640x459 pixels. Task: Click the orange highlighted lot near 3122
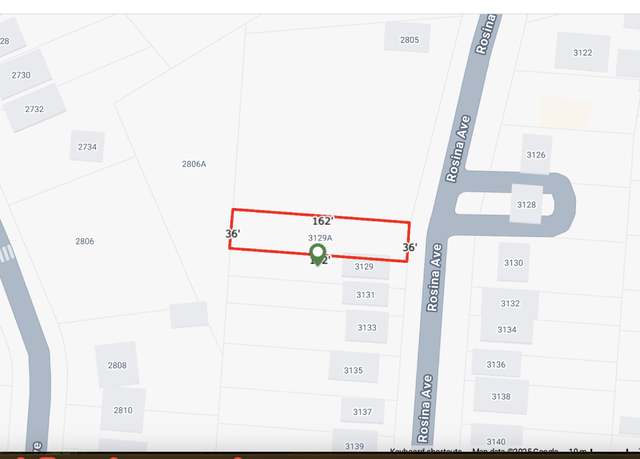tap(566, 113)
